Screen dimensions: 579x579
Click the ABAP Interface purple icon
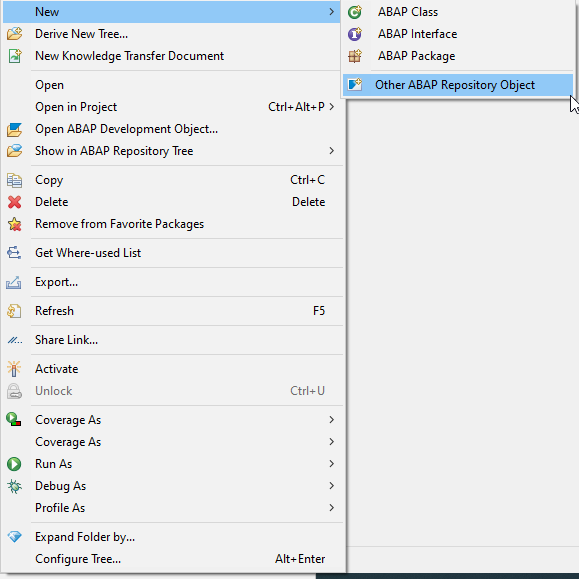[355, 34]
